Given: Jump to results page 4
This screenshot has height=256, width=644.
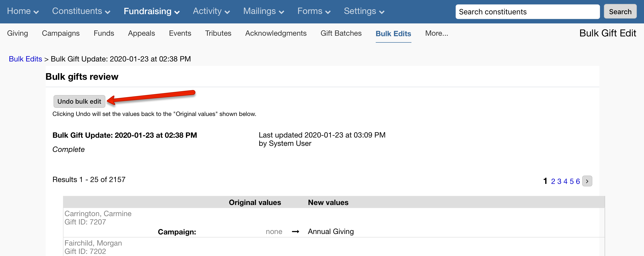Looking at the screenshot, I should (565, 181).
